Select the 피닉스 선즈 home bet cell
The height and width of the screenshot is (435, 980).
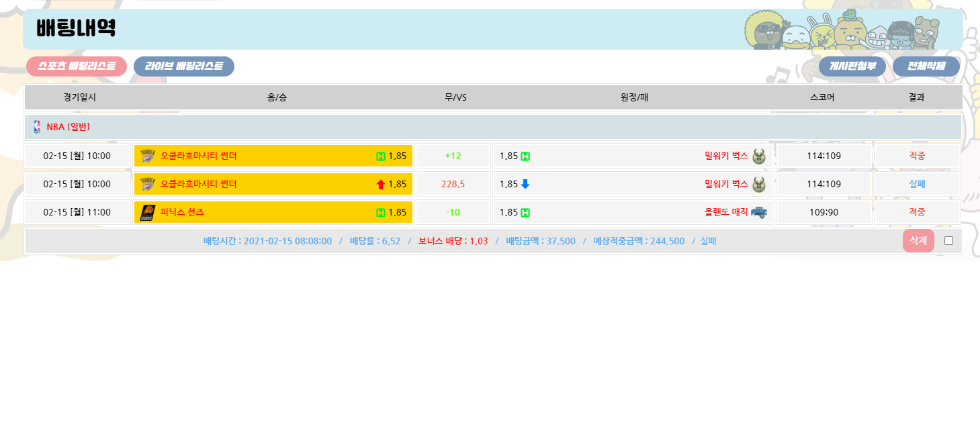pyautogui.click(x=273, y=213)
